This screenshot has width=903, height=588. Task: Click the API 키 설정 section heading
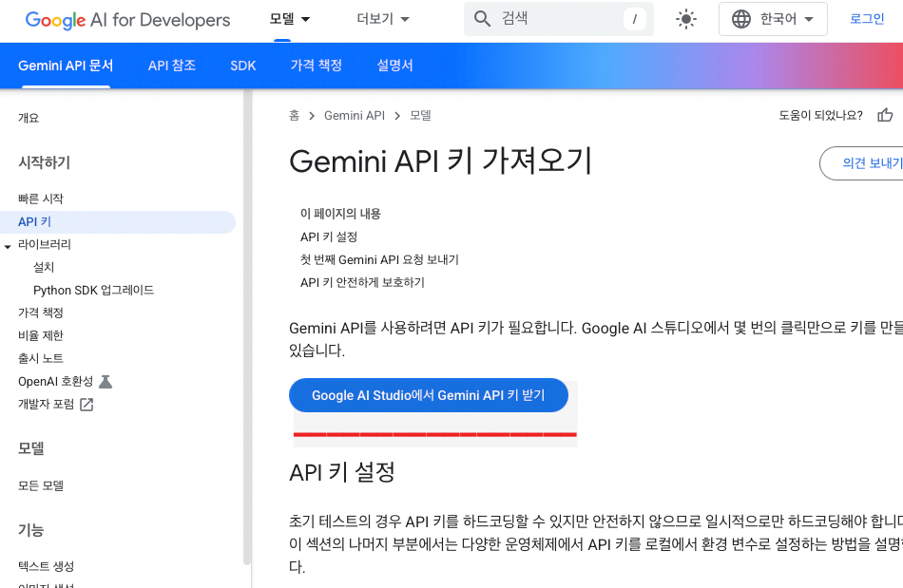pyautogui.click(x=342, y=472)
